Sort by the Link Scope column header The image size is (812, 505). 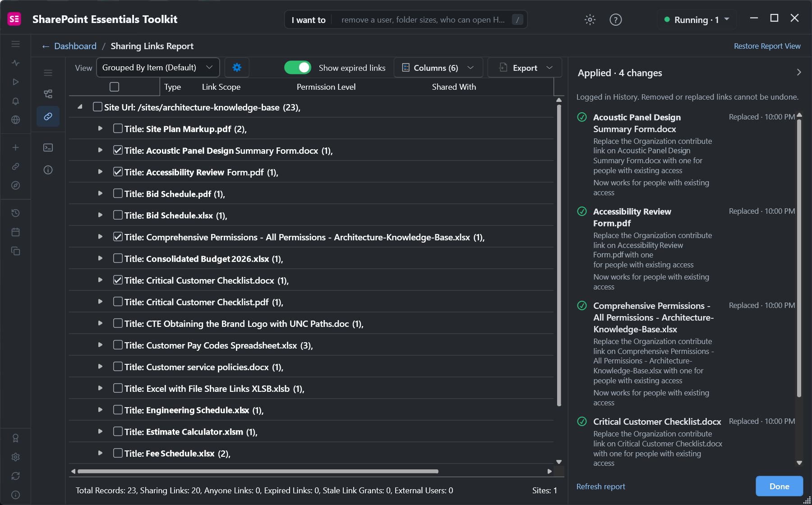point(221,87)
